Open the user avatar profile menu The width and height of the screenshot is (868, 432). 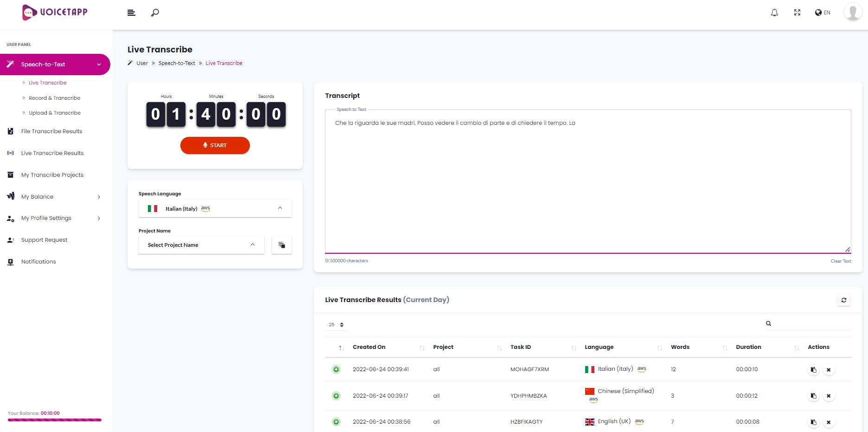click(852, 13)
